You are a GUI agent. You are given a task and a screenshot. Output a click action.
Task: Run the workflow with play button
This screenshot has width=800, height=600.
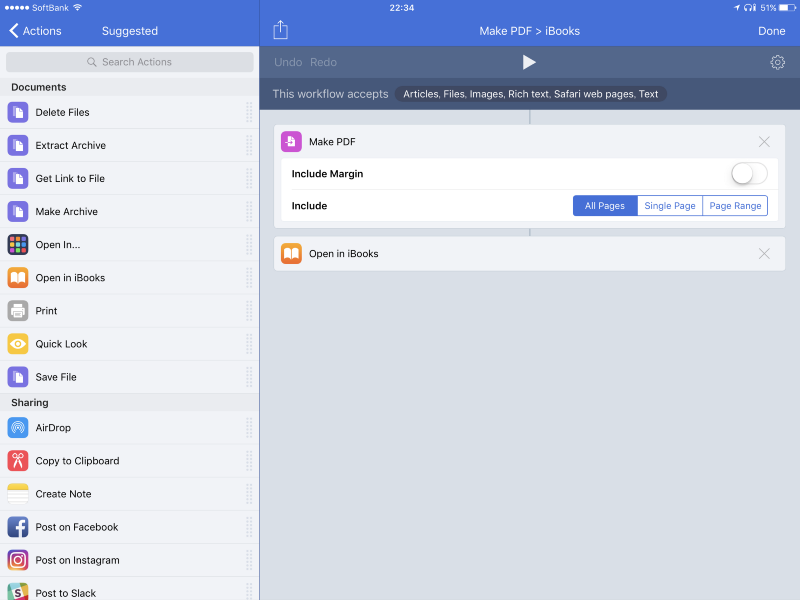pos(529,62)
